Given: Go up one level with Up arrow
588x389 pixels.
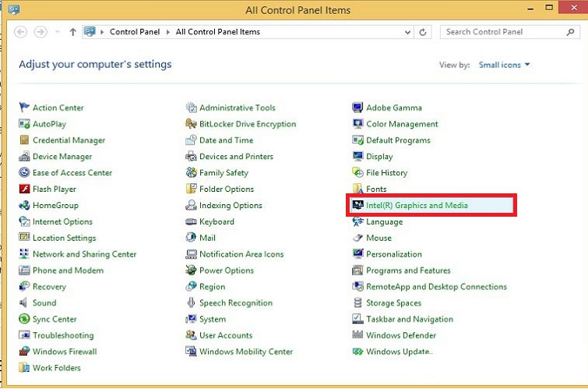Looking at the screenshot, I should [73, 32].
